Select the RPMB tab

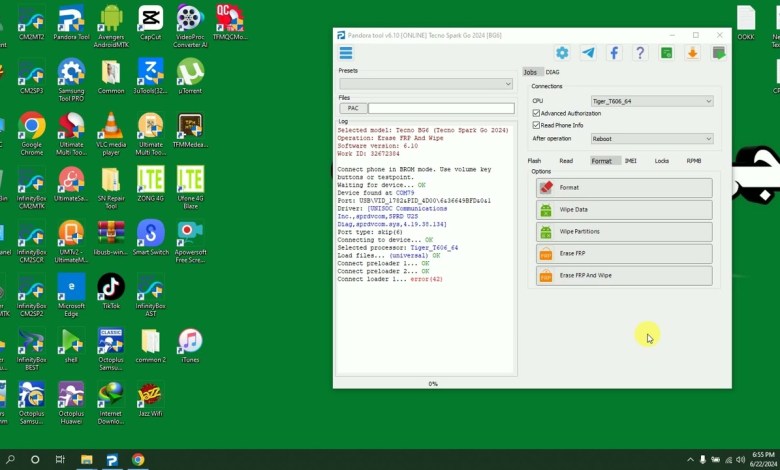(694, 161)
